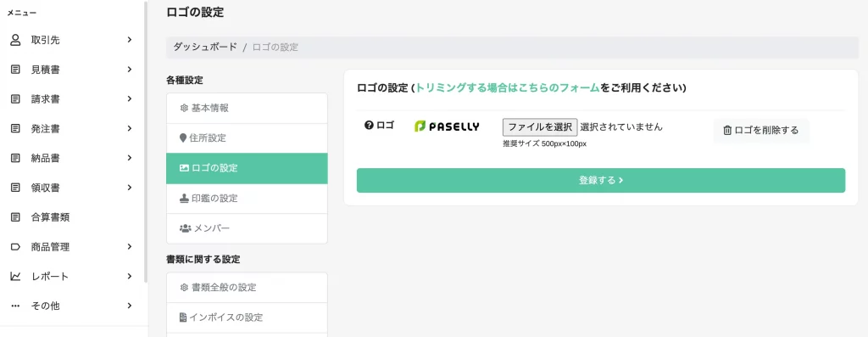This screenshot has width=868, height=337.
Task: Click the ファイルを選択 file chooser
Action: coord(540,127)
